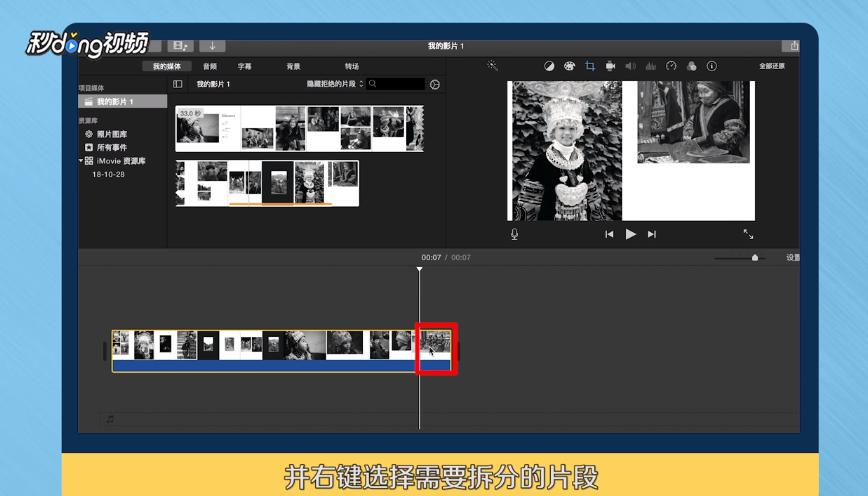This screenshot has width=868, height=496.
Task: Open the speed adjustment tool
Action: pyautogui.click(x=671, y=66)
